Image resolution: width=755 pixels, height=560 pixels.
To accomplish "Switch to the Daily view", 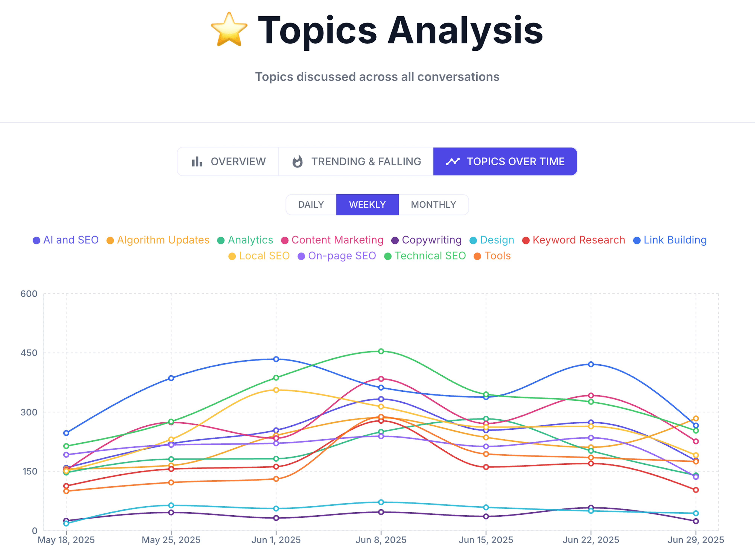I will pos(310,204).
